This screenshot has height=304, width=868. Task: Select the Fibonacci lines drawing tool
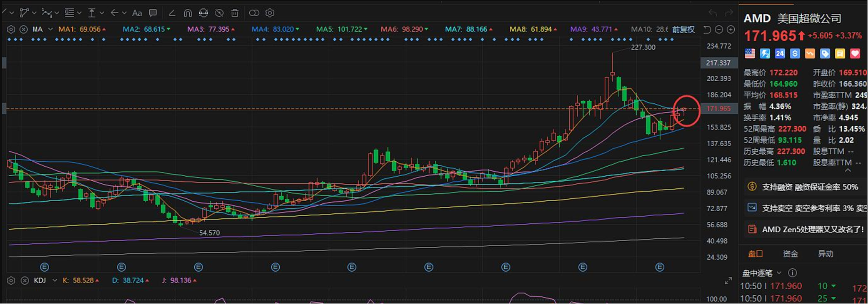click(x=70, y=13)
